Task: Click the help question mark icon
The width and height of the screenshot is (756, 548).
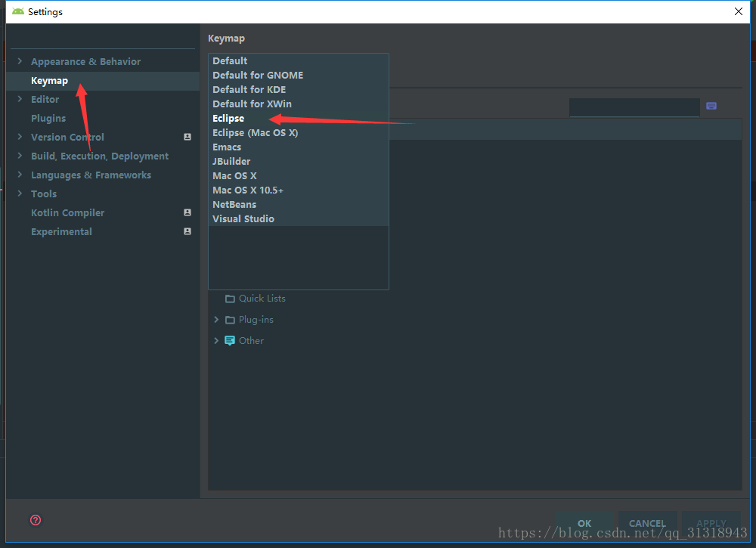Action: click(36, 520)
